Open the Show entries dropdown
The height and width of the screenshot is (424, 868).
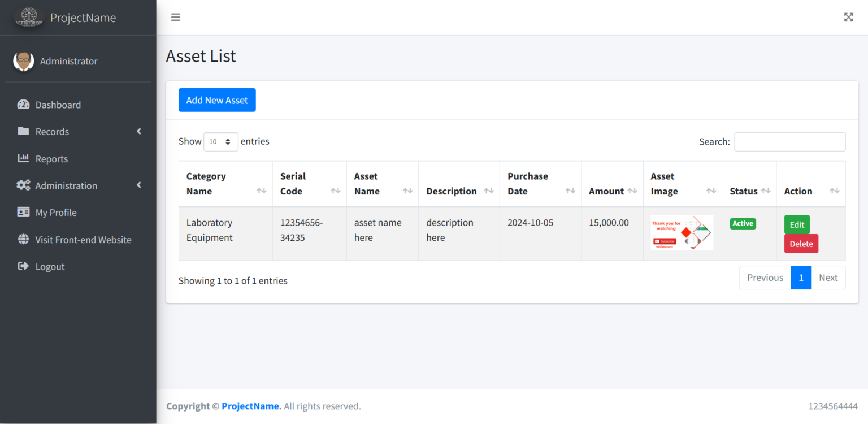tap(220, 141)
